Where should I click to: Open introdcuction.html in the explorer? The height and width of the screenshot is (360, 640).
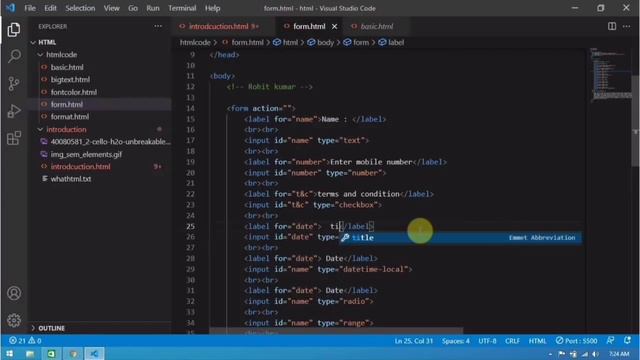pyautogui.click(x=80, y=167)
